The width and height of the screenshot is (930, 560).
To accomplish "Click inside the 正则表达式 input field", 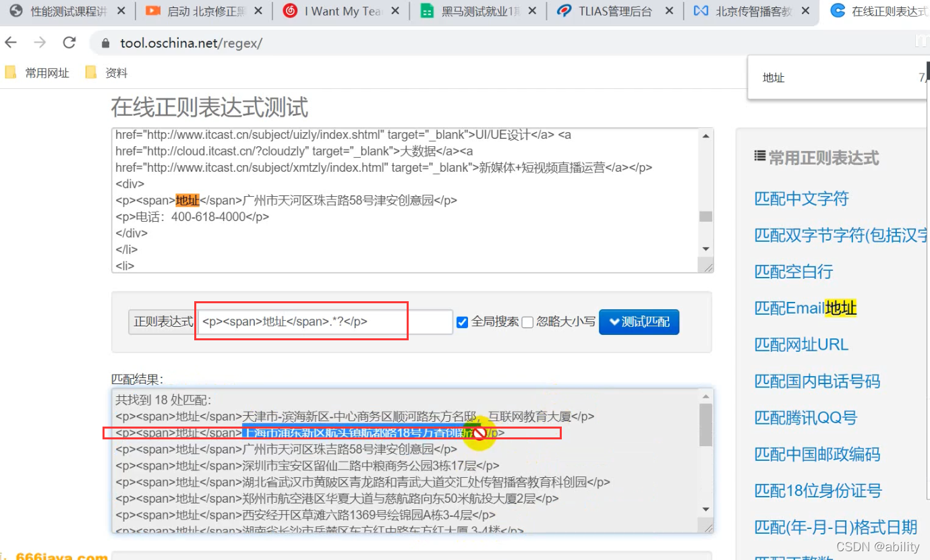I will click(324, 321).
